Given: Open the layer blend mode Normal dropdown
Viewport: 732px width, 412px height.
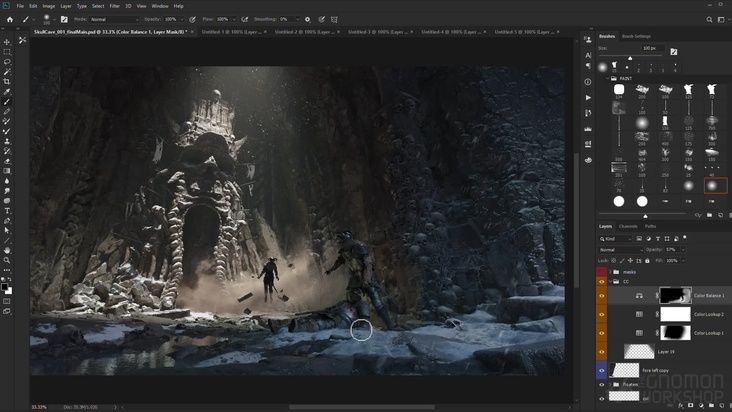Looking at the screenshot, I should pos(620,250).
